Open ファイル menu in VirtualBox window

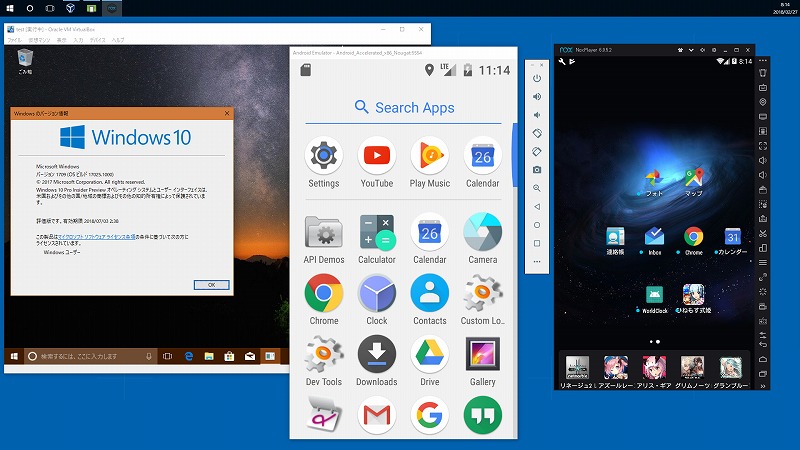[x=14, y=40]
